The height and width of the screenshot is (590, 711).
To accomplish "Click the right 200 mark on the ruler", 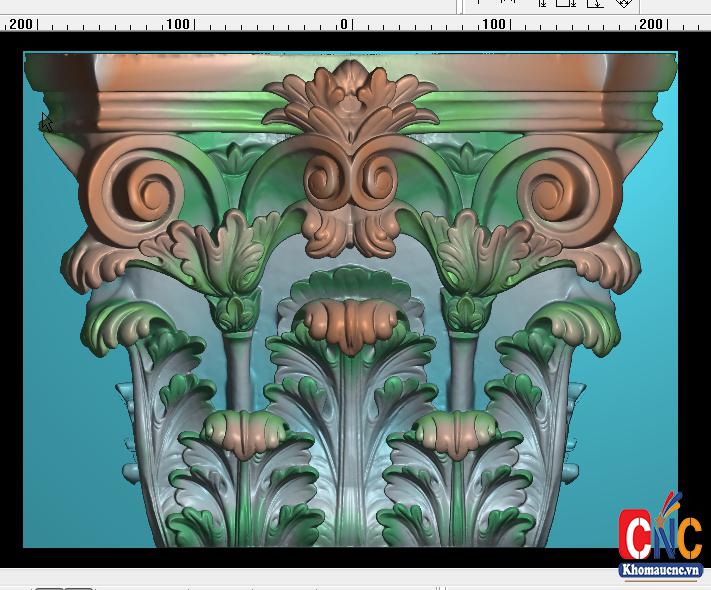I will pyautogui.click(x=650, y=24).
